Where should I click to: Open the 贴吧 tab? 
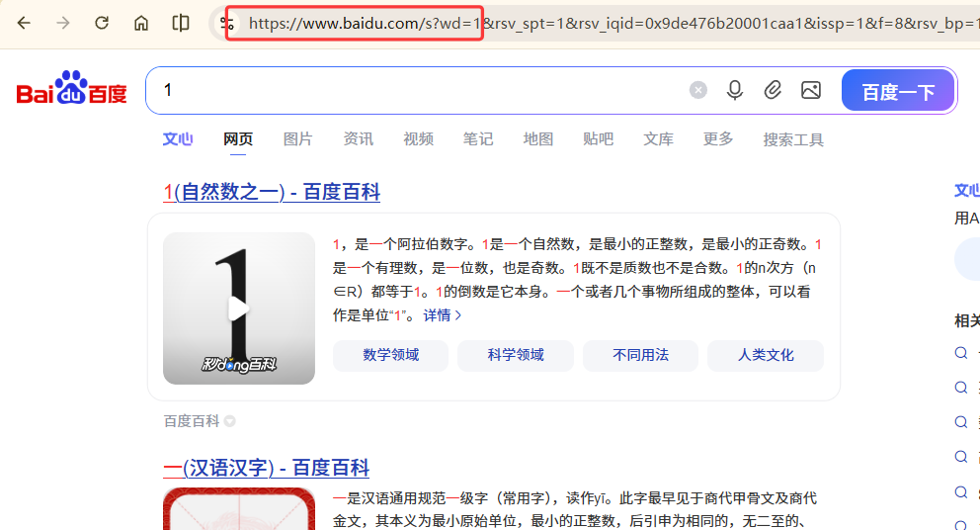[x=598, y=138]
